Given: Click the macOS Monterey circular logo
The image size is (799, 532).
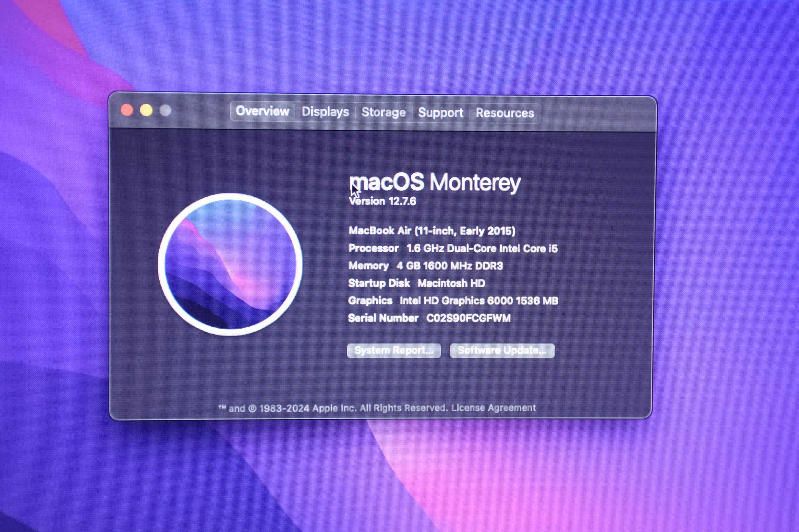Looking at the screenshot, I should [230, 264].
